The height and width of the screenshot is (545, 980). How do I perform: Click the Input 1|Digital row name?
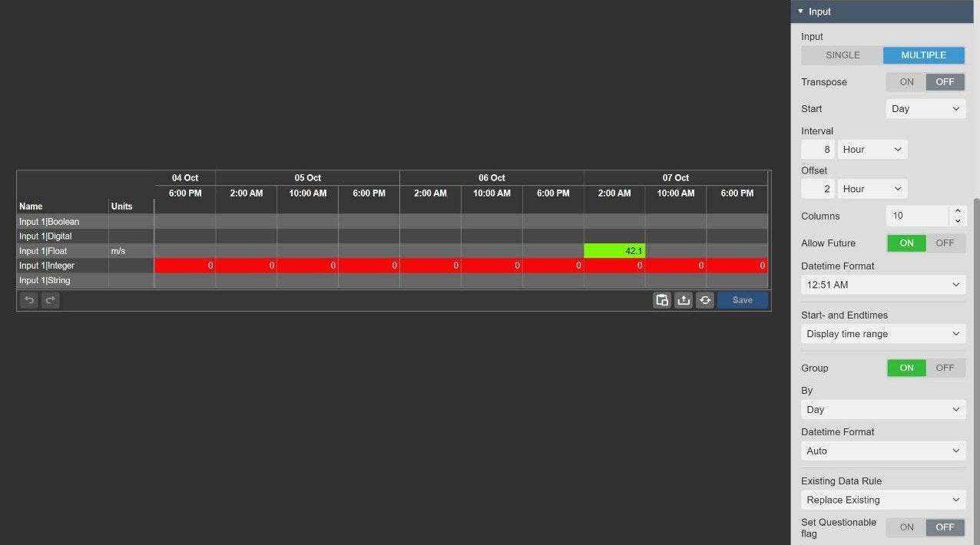pos(45,236)
